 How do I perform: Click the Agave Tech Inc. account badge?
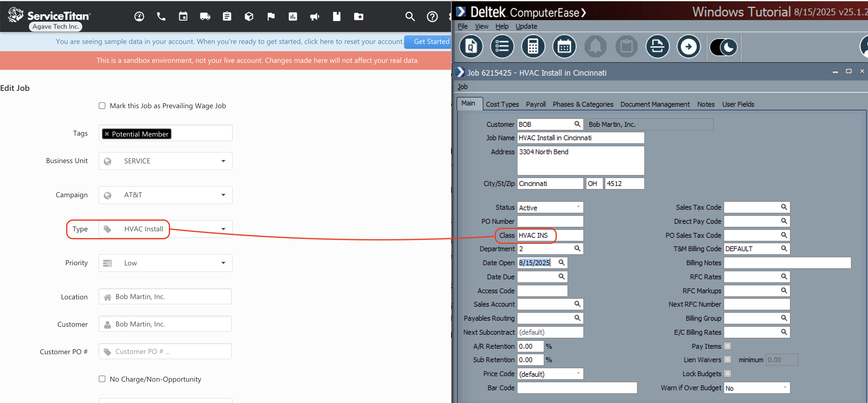click(55, 27)
